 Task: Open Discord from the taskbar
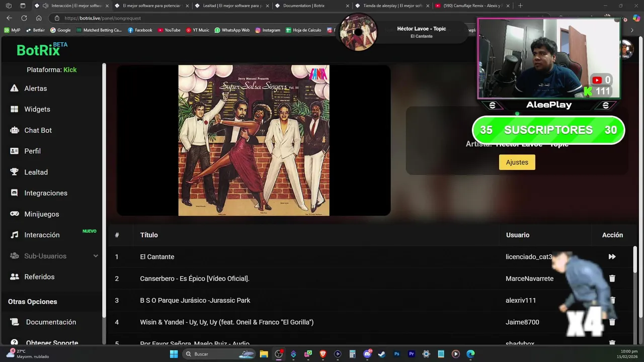coord(367,354)
